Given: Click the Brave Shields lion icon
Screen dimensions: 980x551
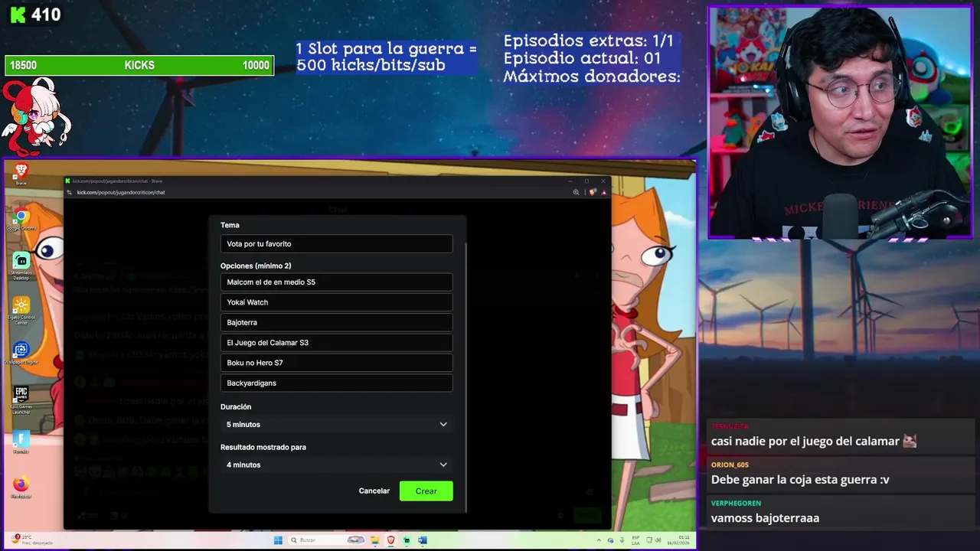Looking at the screenshot, I should point(592,192).
